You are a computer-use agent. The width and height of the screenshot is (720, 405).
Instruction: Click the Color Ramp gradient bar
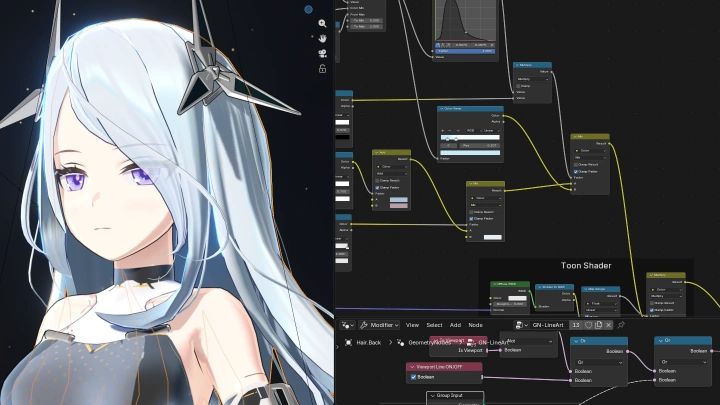click(x=470, y=138)
